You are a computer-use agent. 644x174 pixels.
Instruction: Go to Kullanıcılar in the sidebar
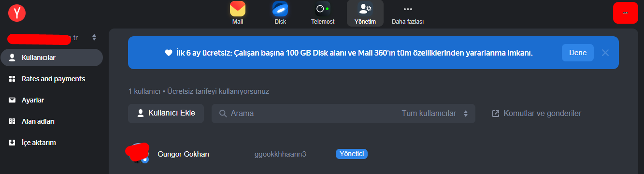(x=52, y=58)
